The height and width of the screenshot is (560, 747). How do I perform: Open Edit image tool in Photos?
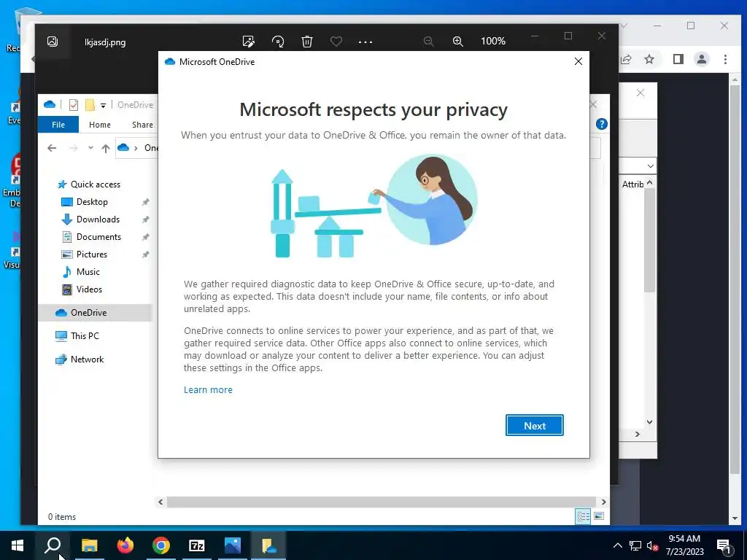tap(248, 42)
